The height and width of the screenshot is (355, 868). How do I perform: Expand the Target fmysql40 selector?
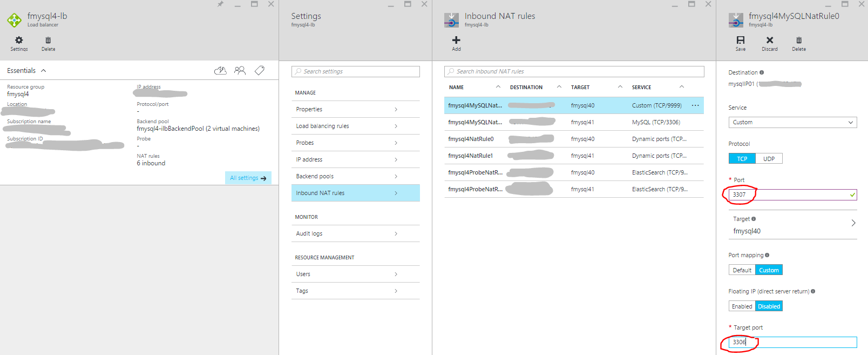tap(792, 225)
